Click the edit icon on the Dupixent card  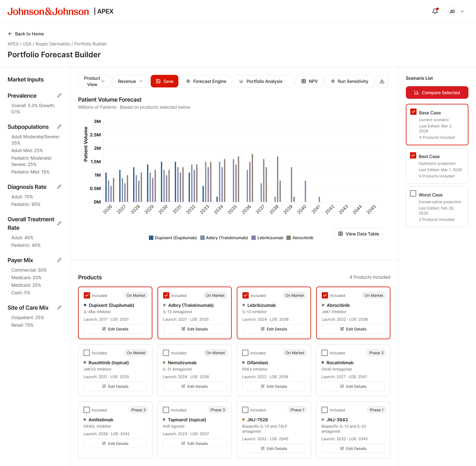pyautogui.click(x=104, y=329)
